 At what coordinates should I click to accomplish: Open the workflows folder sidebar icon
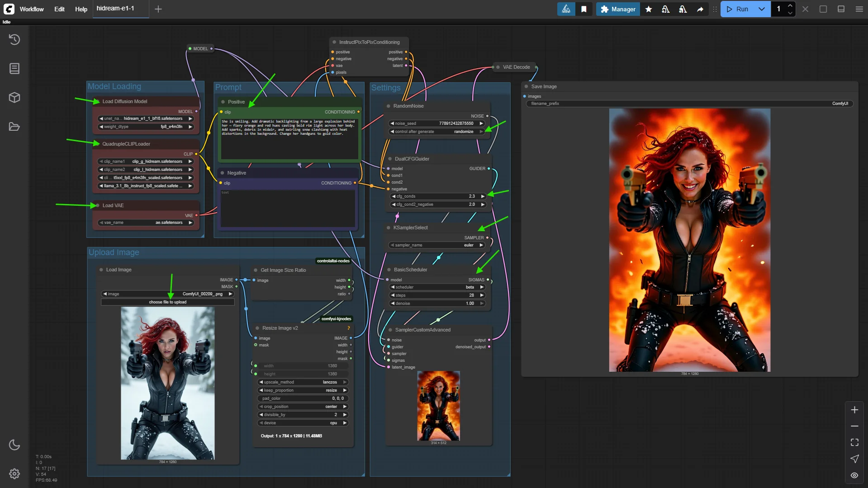point(14,127)
